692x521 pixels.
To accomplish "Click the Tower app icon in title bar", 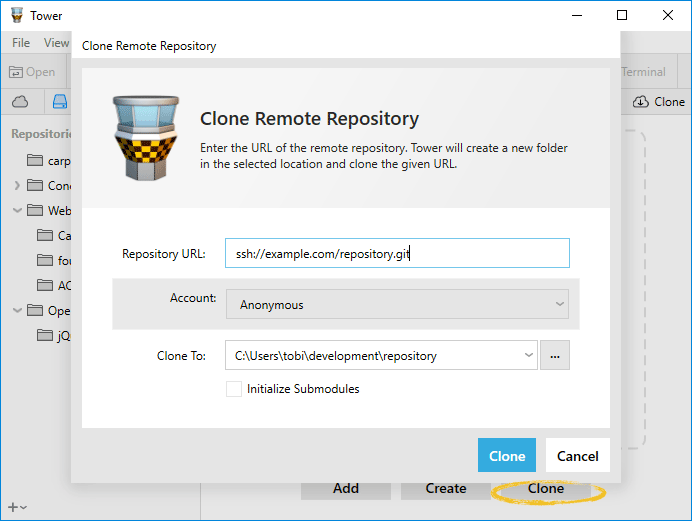I will pos(15,16).
